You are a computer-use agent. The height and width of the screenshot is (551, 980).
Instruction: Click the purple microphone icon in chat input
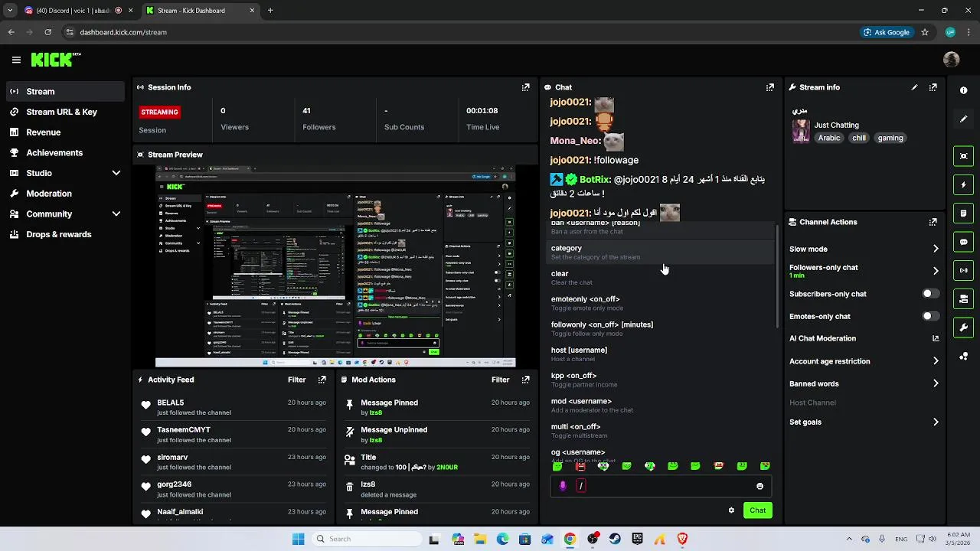[563, 486]
